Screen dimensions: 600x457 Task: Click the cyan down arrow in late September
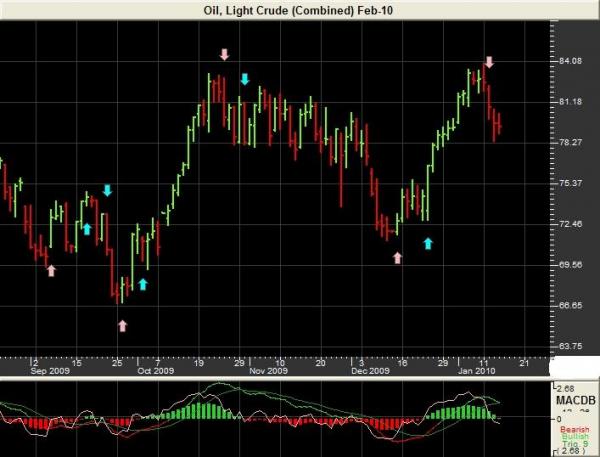click(x=107, y=190)
